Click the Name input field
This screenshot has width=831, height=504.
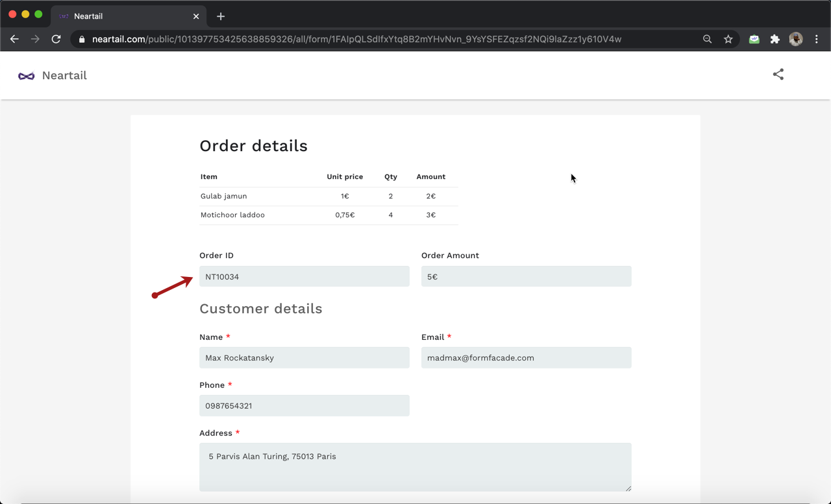[x=304, y=357]
